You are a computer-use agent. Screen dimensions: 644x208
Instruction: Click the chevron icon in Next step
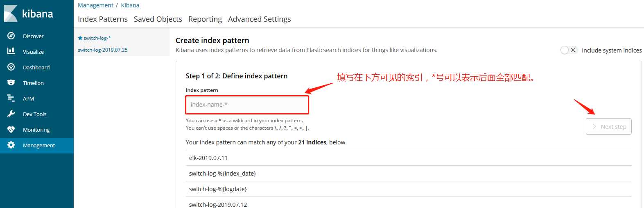coord(594,126)
